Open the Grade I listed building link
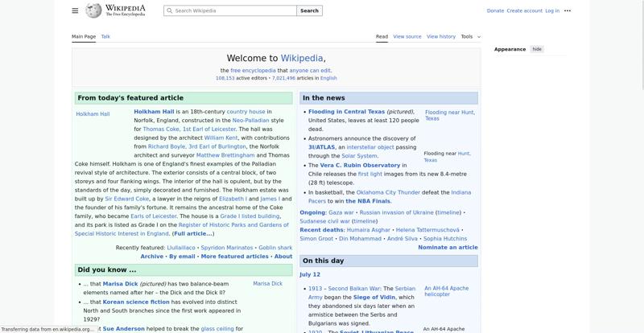The width and height of the screenshot is (644, 333). [x=250, y=216]
